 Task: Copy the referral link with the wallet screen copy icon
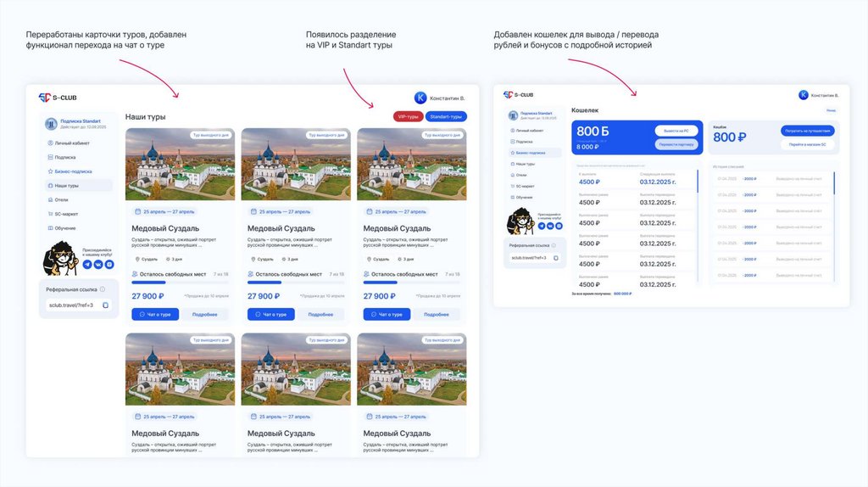(x=556, y=258)
